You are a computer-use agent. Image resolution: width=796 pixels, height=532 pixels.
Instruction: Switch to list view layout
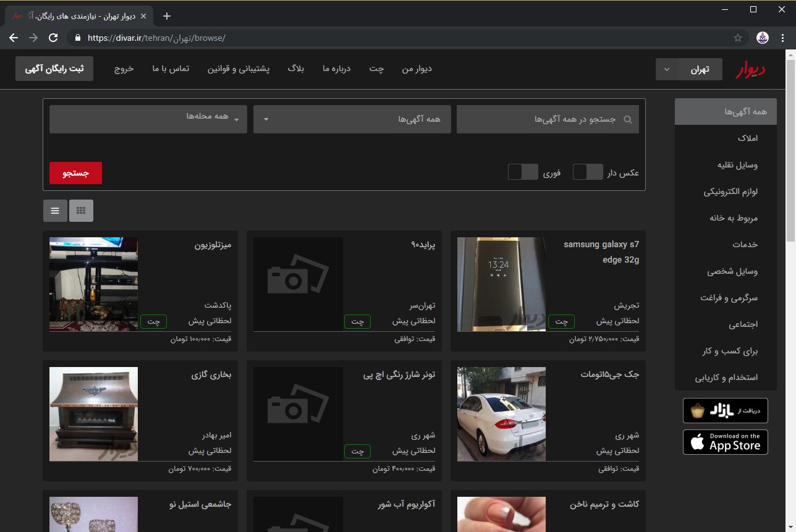coord(55,211)
